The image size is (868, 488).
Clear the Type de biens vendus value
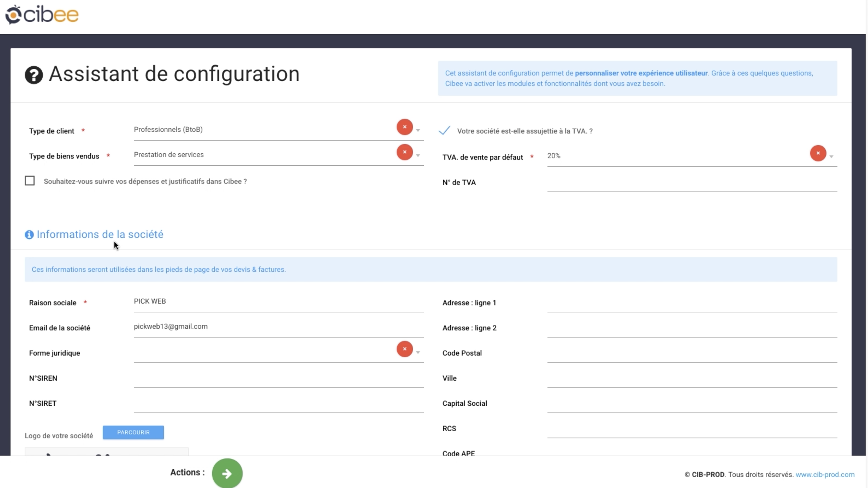pyautogui.click(x=404, y=152)
